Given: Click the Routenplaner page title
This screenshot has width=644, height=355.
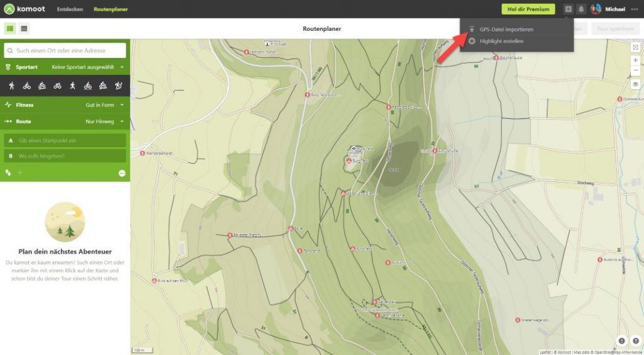Looking at the screenshot, I should click(322, 29).
